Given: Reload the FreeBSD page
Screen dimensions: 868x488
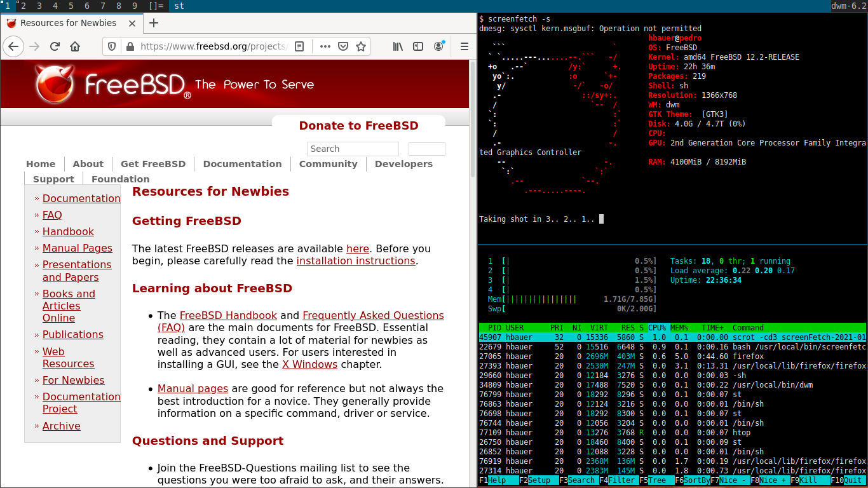Looking at the screenshot, I should click(54, 46).
